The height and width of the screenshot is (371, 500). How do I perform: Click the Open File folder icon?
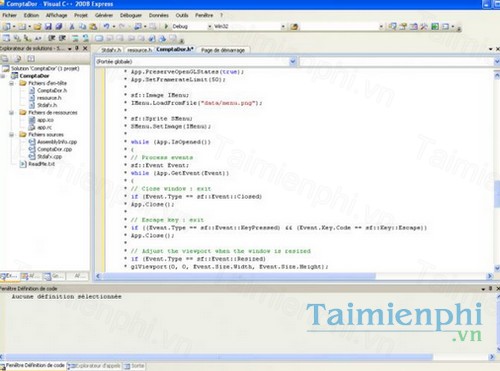coord(37,26)
